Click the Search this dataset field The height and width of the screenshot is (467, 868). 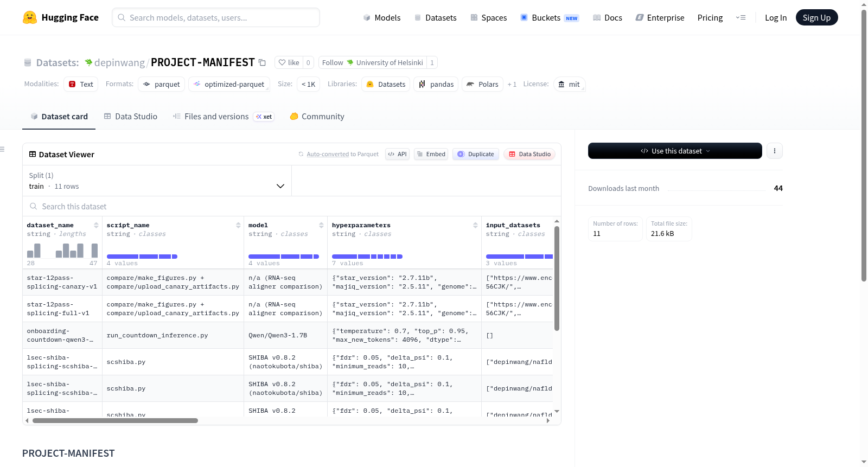(x=292, y=207)
